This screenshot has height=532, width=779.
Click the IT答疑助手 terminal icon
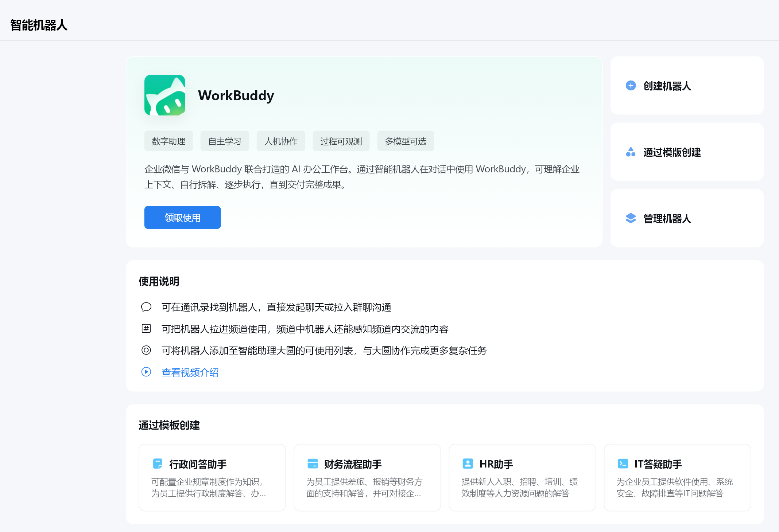[623, 464]
